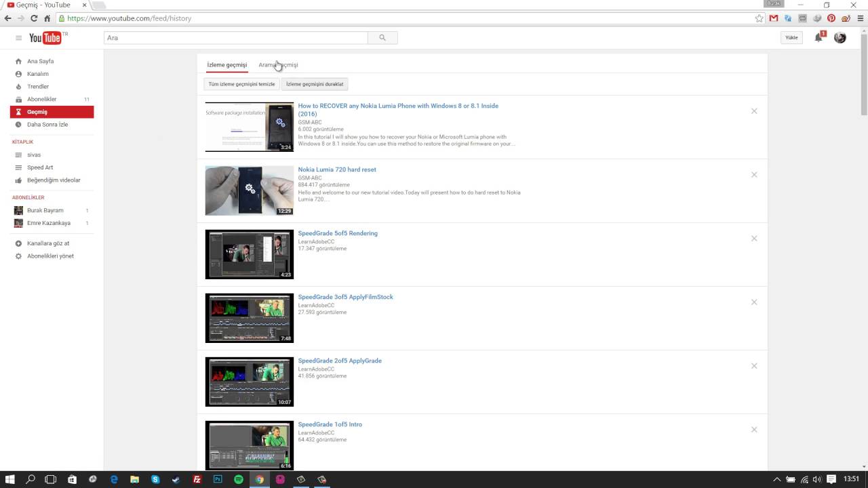Viewport: 868px width, 488px height.
Task: Open FileZilla from the taskbar
Action: [197, 479]
